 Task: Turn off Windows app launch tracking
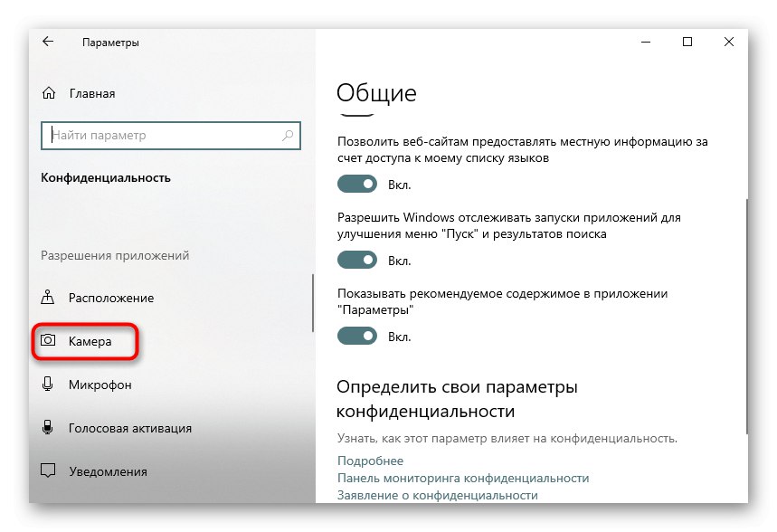(356, 260)
